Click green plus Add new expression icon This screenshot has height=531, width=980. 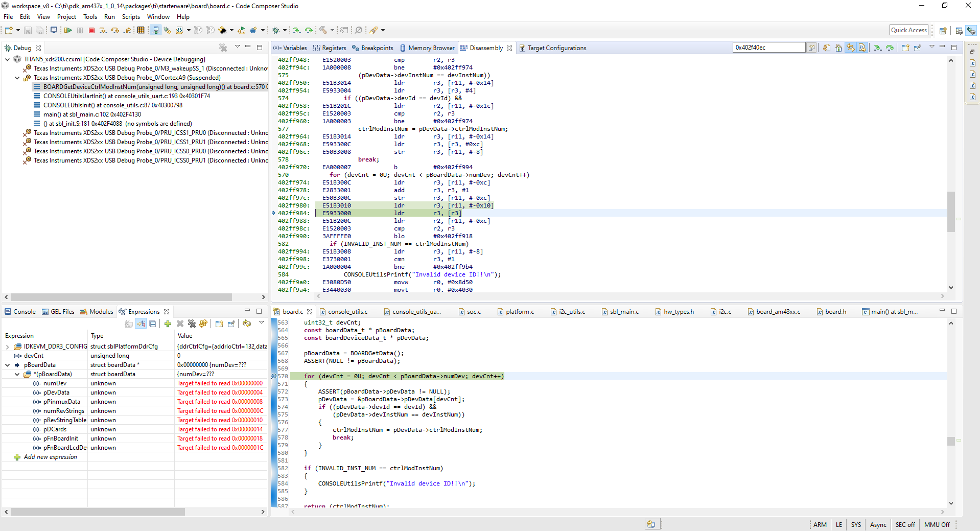168,324
